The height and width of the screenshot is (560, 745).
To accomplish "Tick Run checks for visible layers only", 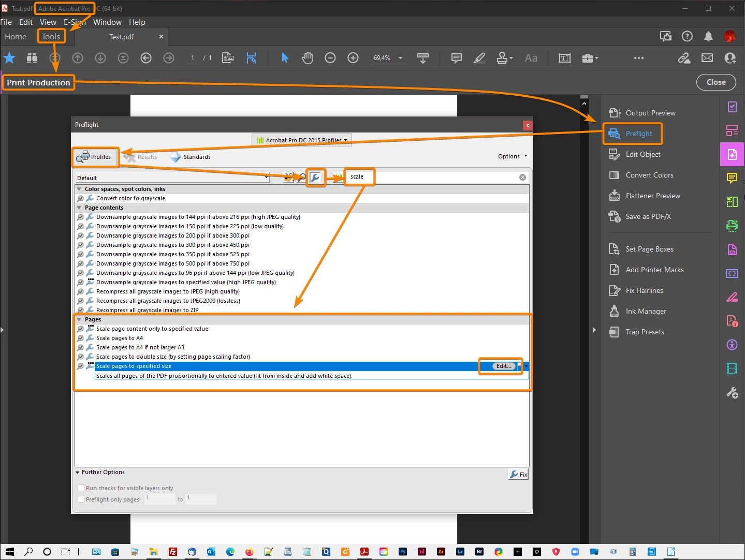I will (x=81, y=488).
